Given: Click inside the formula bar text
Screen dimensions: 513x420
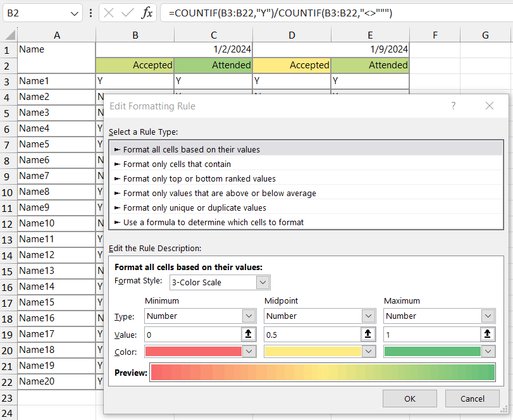Looking at the screenshot, I should click(280, 13).
